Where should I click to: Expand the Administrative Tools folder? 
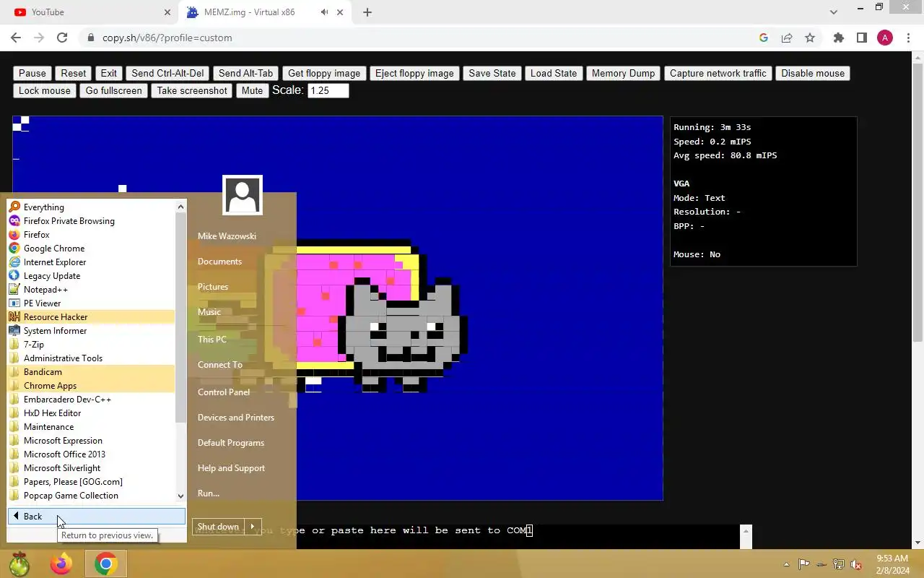[91, 358]
